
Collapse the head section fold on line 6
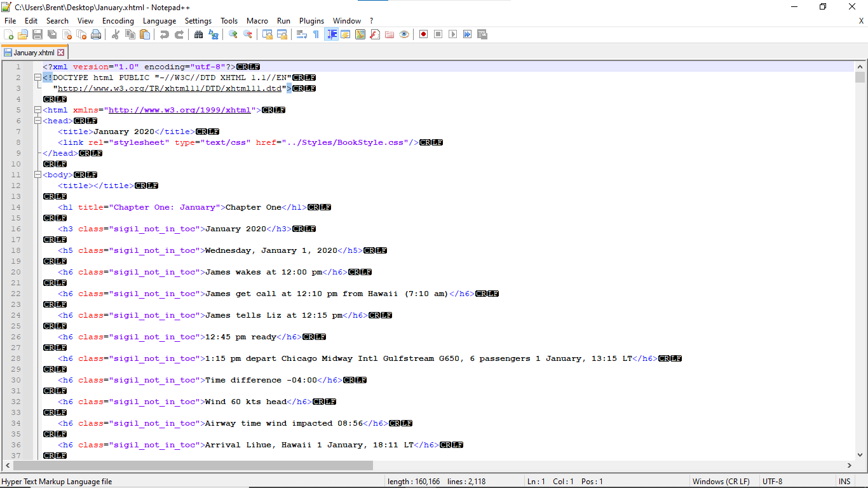tap(37, 121)
